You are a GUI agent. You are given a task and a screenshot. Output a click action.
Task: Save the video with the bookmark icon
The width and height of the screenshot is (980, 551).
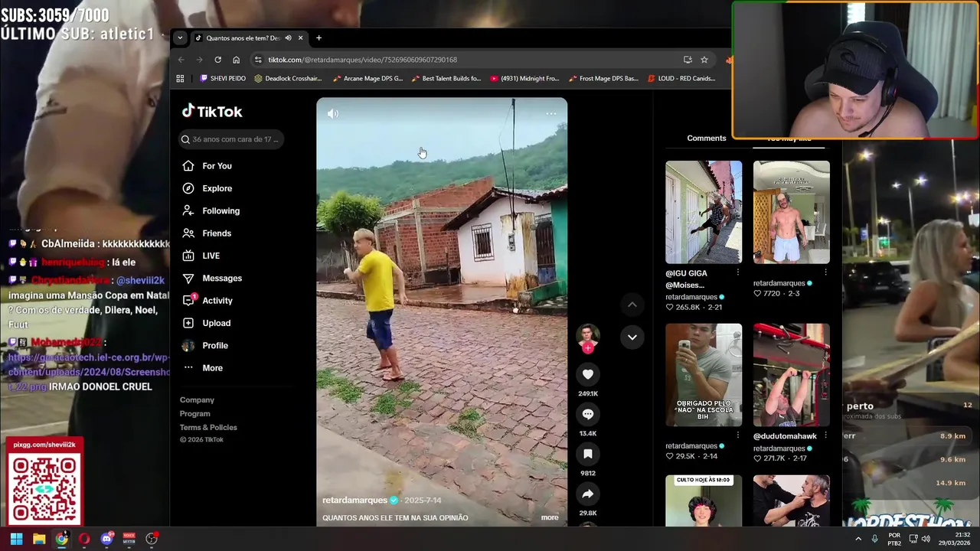point(588,454)
